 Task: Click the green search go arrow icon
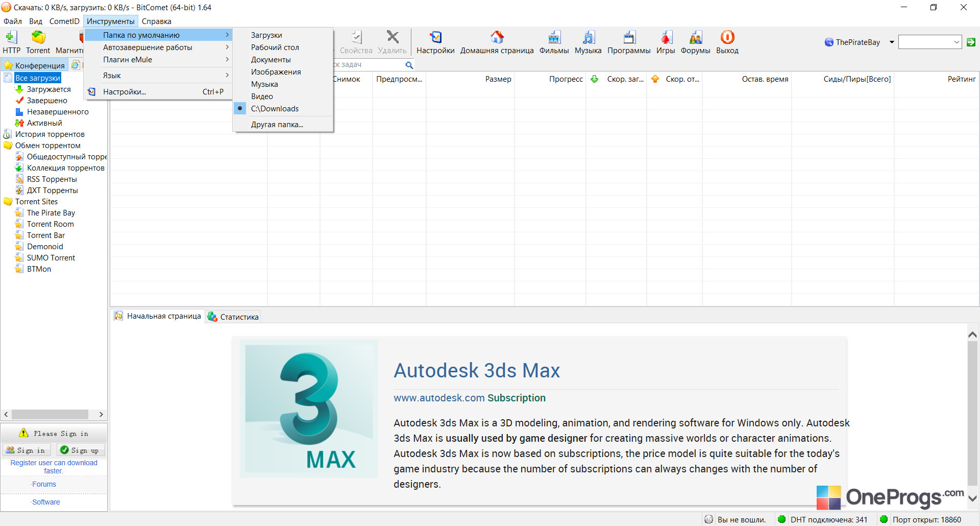pos(971,42)
